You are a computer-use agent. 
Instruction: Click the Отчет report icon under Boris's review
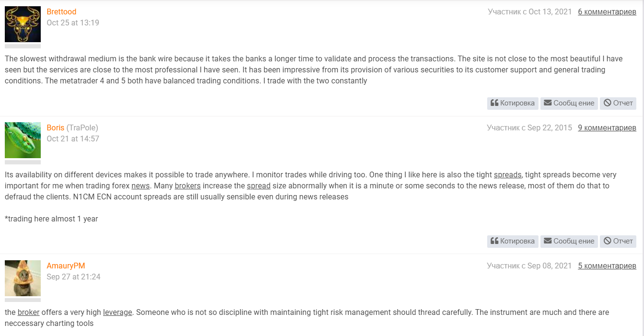coord(609,241)
